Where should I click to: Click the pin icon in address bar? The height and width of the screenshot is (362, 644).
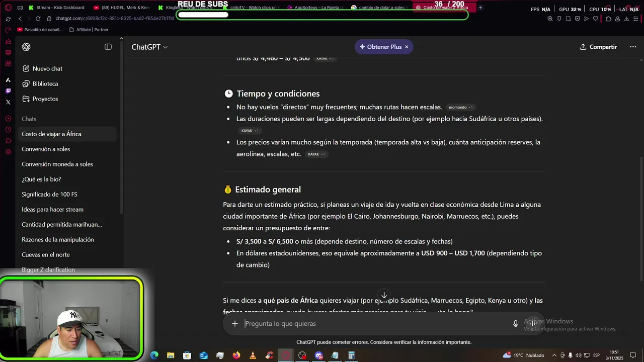pyautogui.click(x=559, y=19)
